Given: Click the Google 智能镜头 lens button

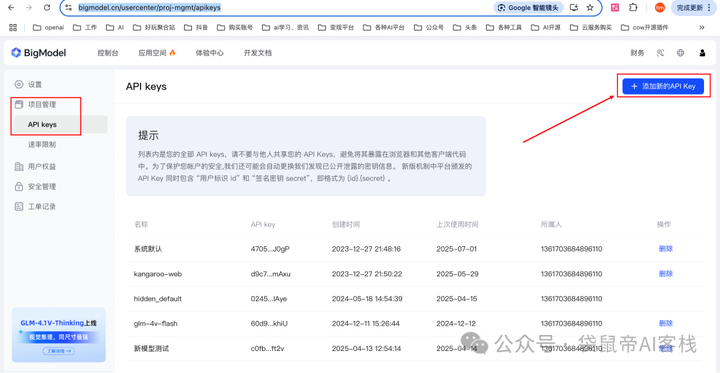Looking at the screenshot, I should click(x=529, y=7).
